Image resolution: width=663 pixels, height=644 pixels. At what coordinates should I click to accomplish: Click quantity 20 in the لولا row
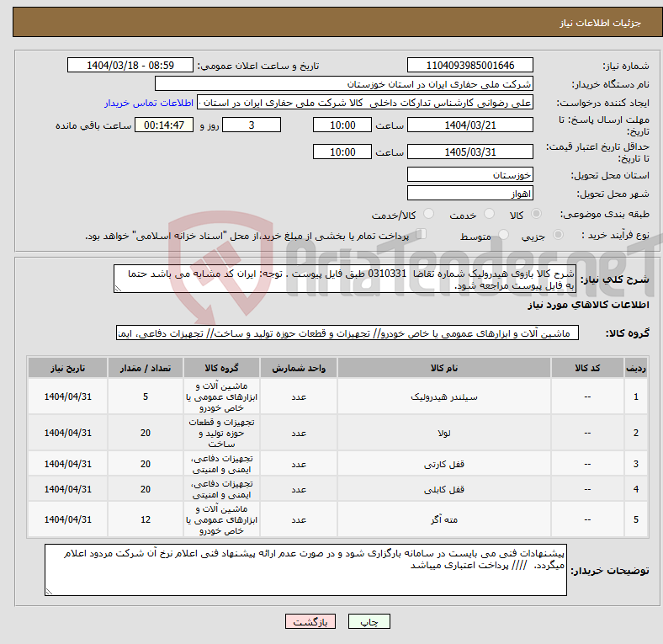146,434
